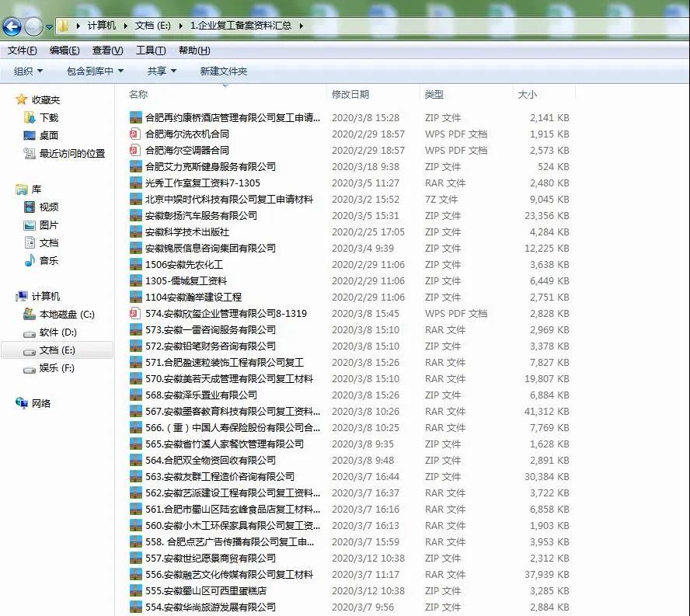Expand the 包含到库中 dropdown

click(95, 71)
